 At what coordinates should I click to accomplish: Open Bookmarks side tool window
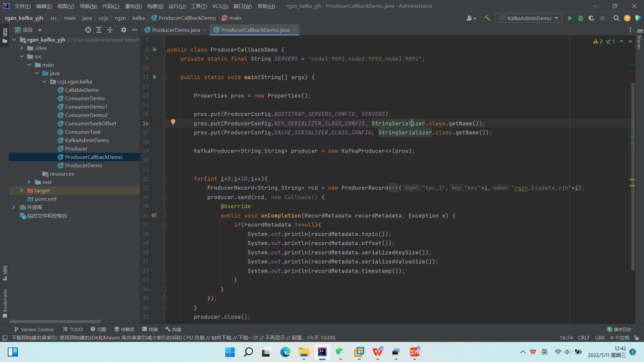[5, 303]
